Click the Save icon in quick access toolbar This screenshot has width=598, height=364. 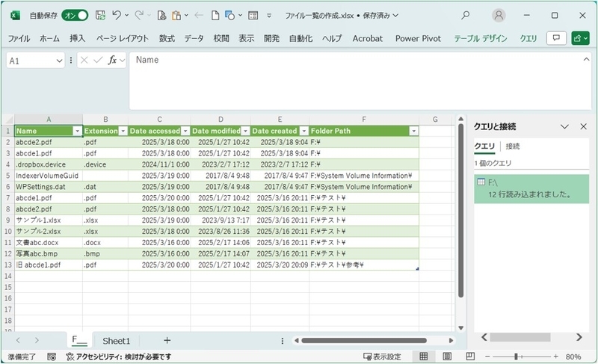(x=100, y=15)
